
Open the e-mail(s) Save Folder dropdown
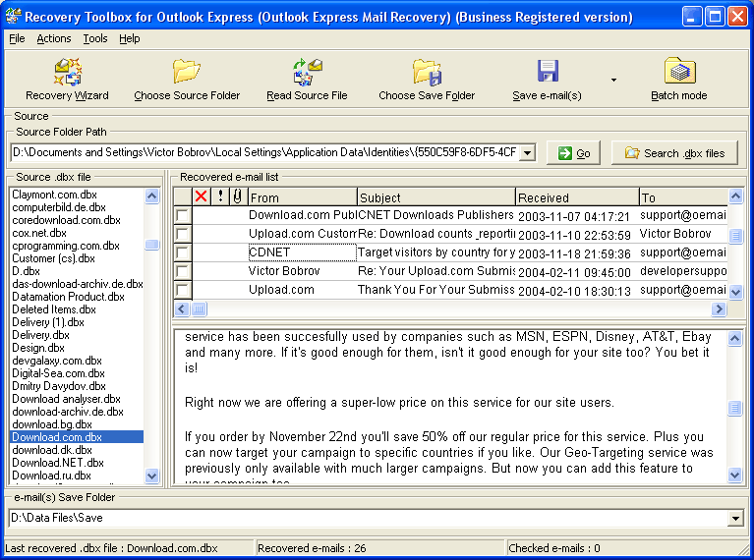coord(735,518)
